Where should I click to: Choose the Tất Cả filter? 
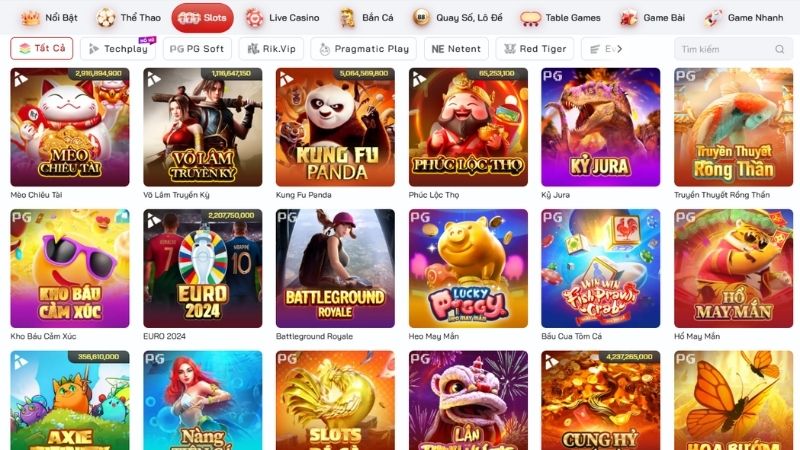42,48
